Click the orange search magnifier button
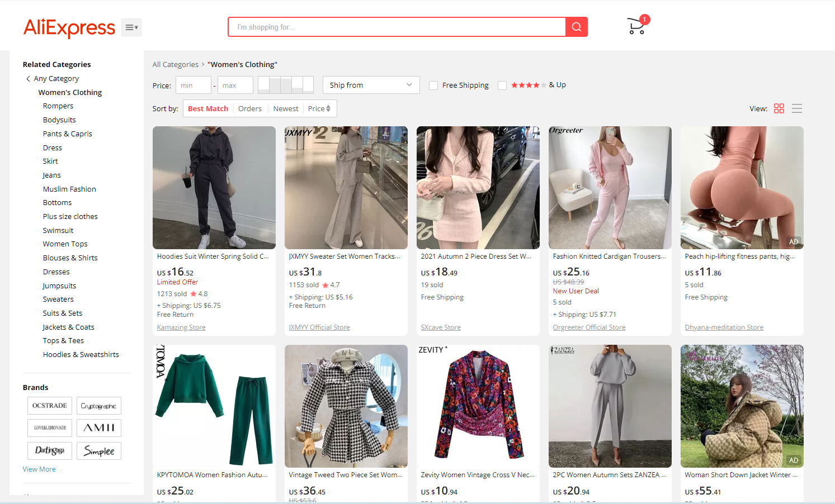 click(x=576, y=27)
